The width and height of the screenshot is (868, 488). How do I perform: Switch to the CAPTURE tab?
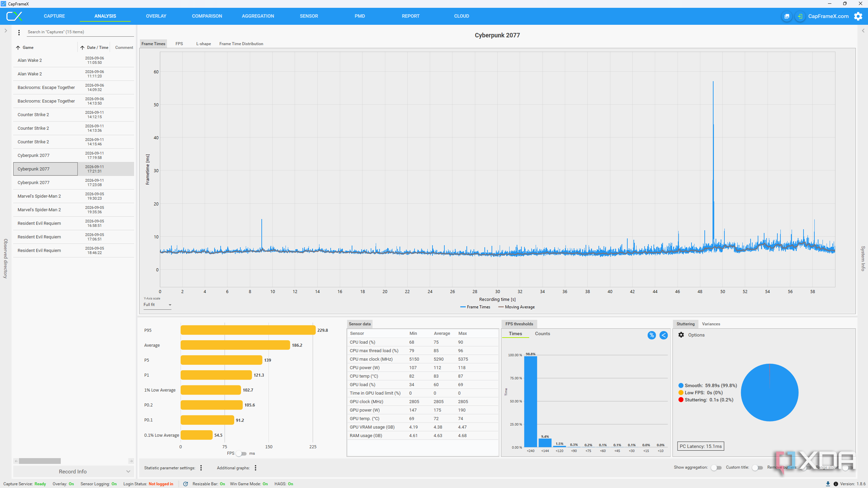(54, 16)
